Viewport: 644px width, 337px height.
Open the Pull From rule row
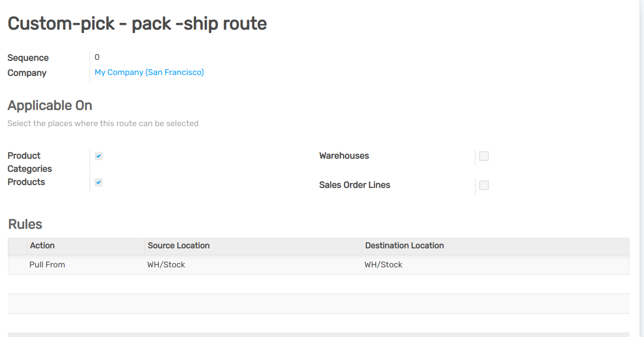(47, 265)
